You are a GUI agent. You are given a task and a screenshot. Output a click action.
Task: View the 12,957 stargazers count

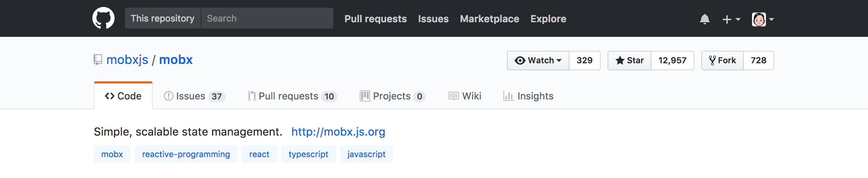click(673, 60)
